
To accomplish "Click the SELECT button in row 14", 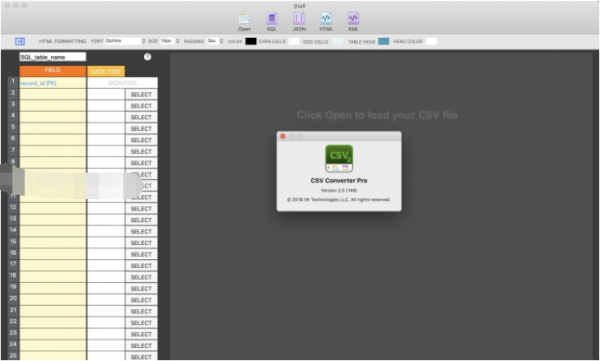I will click(x=141, y=232).
